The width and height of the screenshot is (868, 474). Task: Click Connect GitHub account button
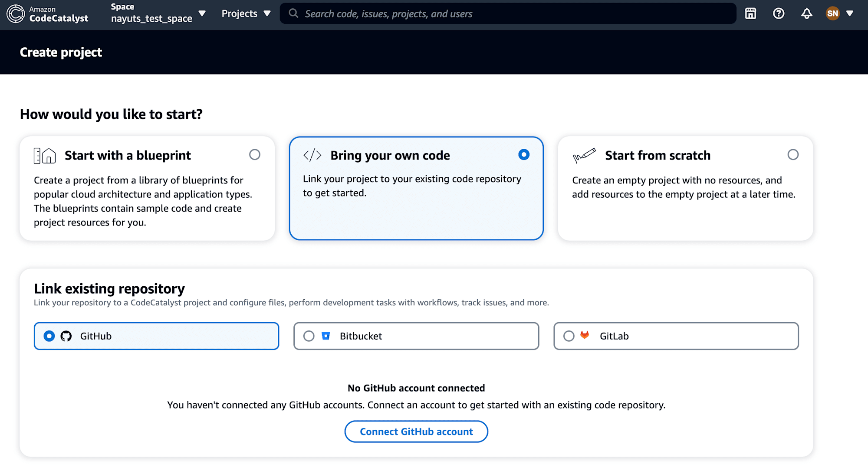[416, 432]
